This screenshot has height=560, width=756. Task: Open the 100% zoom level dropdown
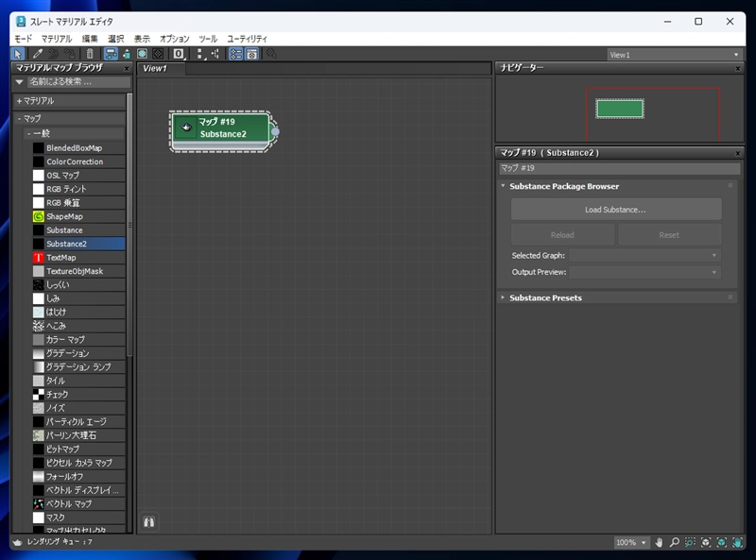pos(631,543)
